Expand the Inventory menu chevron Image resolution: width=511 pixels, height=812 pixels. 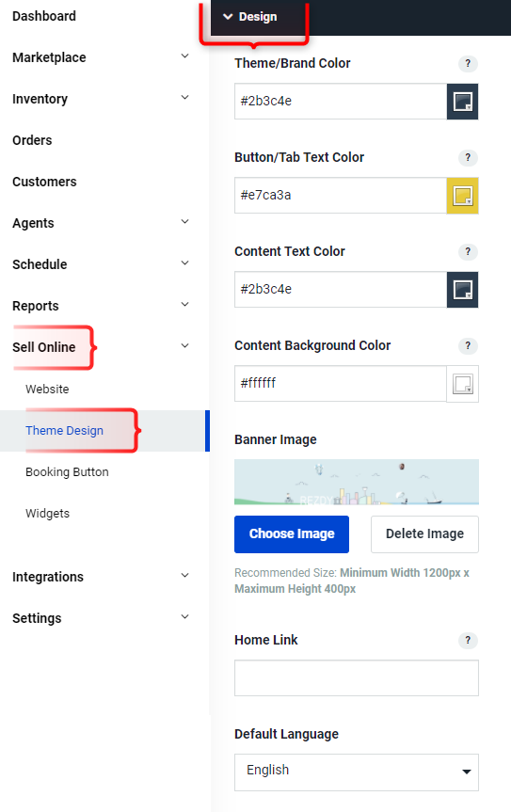click(184, 97)
